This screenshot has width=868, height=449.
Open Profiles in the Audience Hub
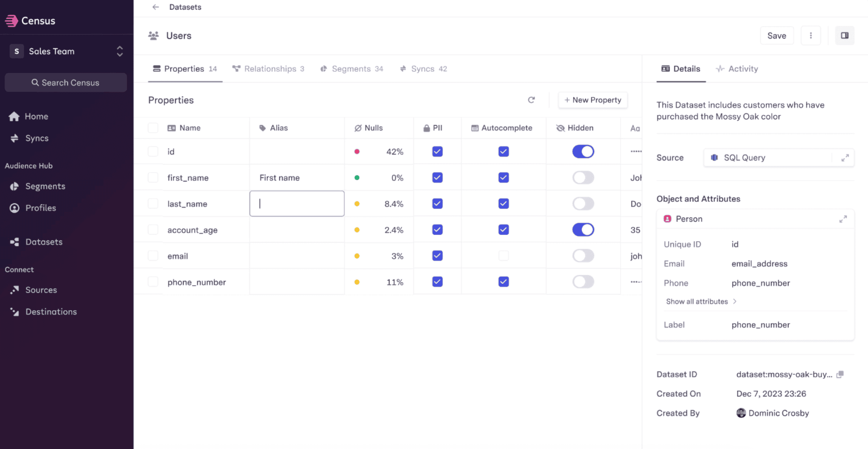tap(40, 208)
